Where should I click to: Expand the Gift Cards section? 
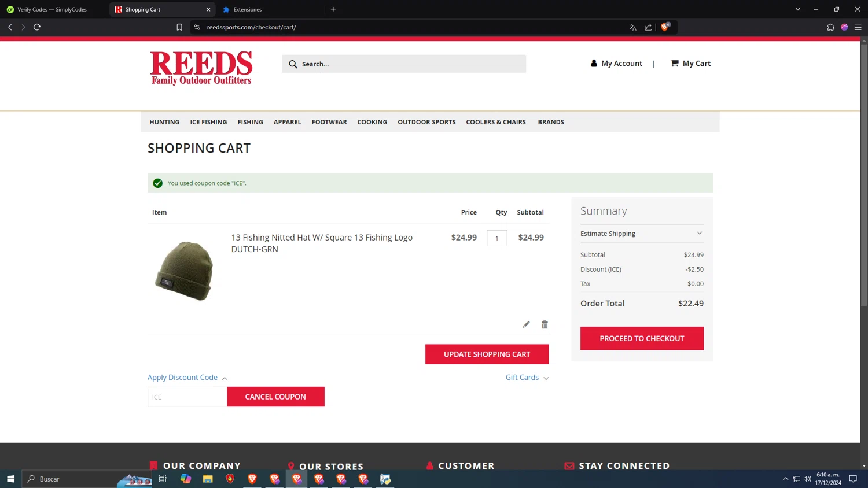[527, 378]
